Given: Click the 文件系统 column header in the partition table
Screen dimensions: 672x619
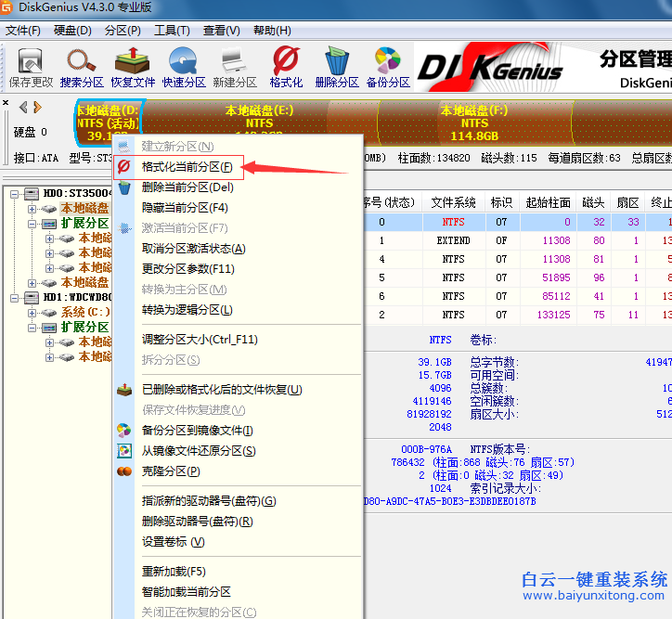Looking at the screenshot, I should pos(453,202).
